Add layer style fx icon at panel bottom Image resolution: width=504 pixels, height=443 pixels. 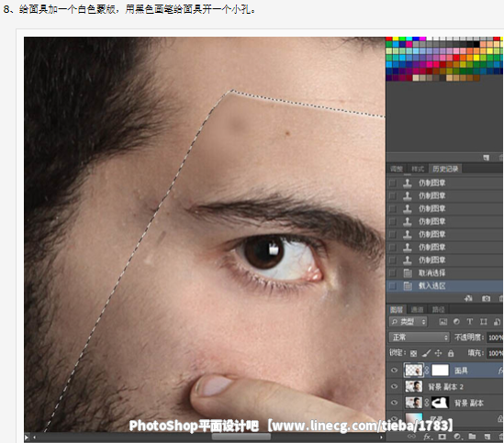click(428, 437)
